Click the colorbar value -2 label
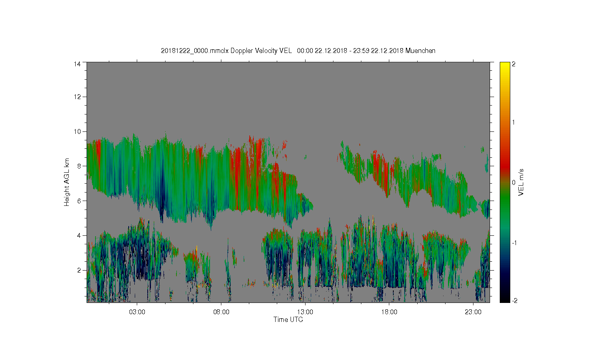 pyautogui.click(x=514, y=301)
